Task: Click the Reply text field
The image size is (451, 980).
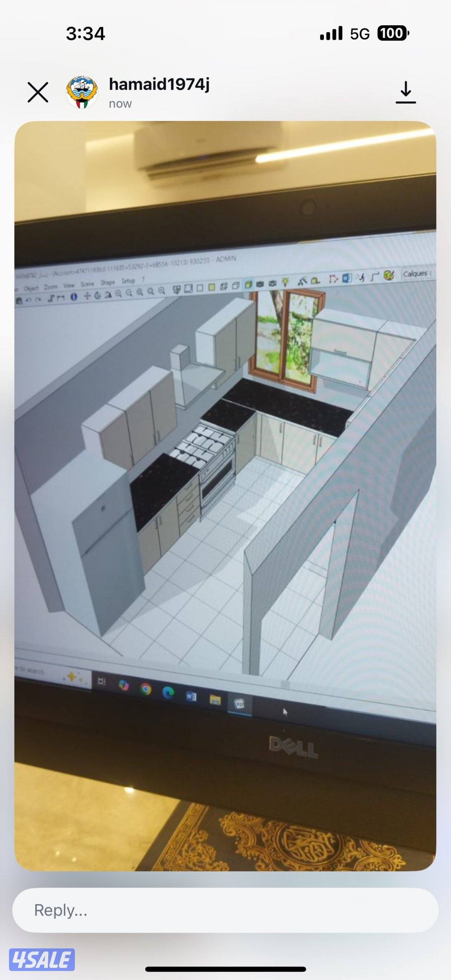Action: tap(225, 911)
